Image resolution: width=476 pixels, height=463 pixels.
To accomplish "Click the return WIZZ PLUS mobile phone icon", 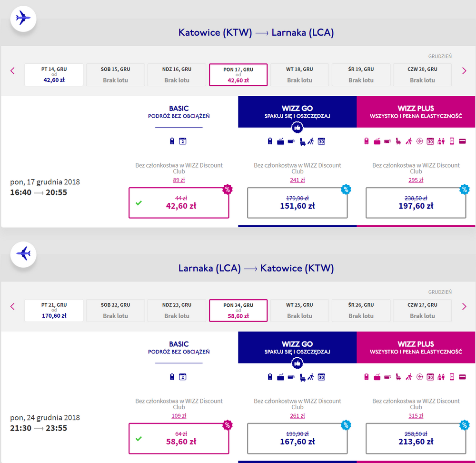I will pyautogui.click(x=452, y=377).
